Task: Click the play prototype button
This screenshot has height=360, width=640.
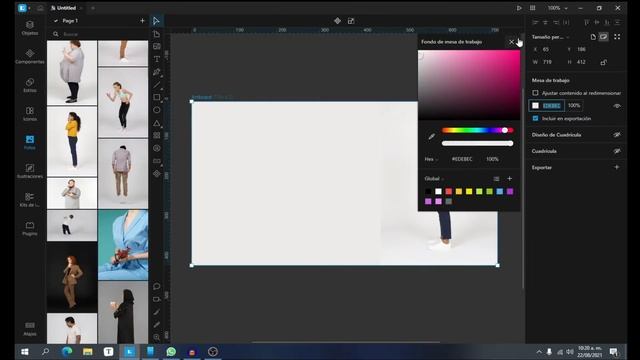Action: pos(519,8)
